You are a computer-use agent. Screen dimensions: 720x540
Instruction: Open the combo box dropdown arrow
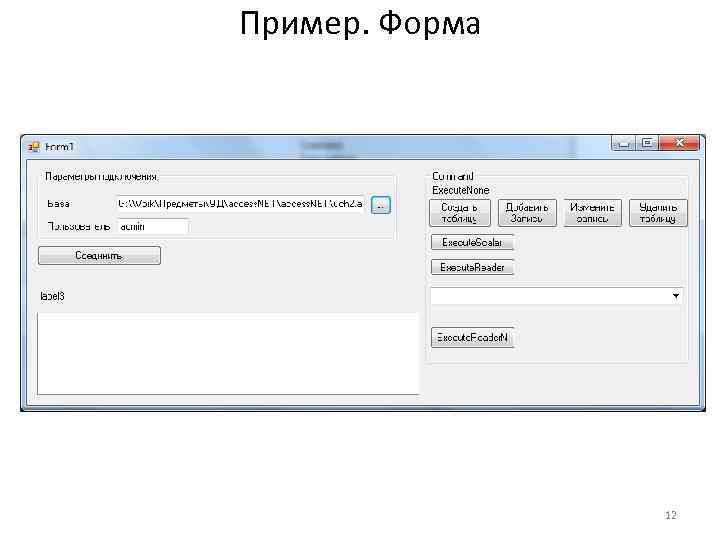click(675, 296)
